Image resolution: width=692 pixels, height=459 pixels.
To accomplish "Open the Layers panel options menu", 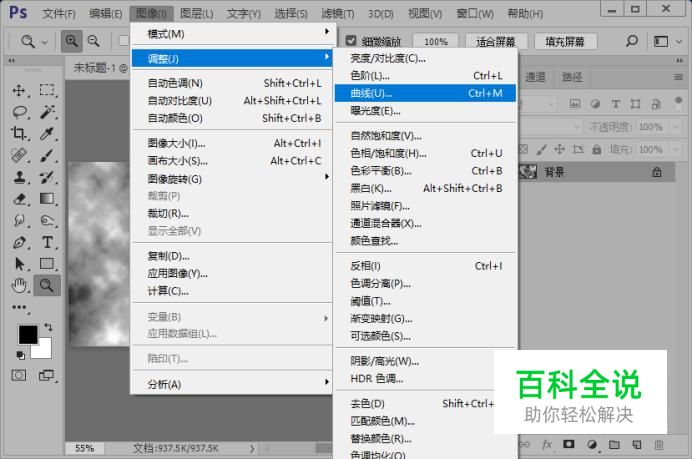I will point(678,77).
